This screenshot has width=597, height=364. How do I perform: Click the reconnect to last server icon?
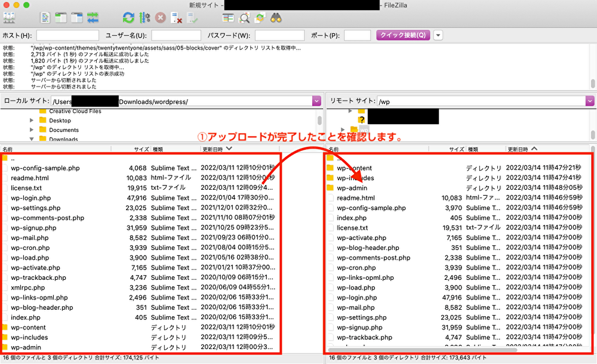point(192,18)
